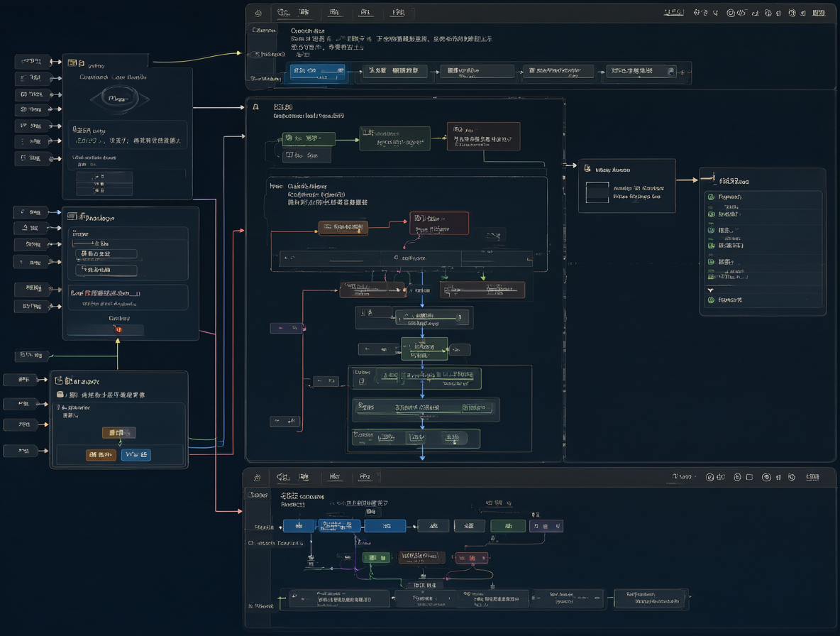The image size is (840, 636).
Task: Expand the chevron in the right checklist panel
Action: click(711, 290)
